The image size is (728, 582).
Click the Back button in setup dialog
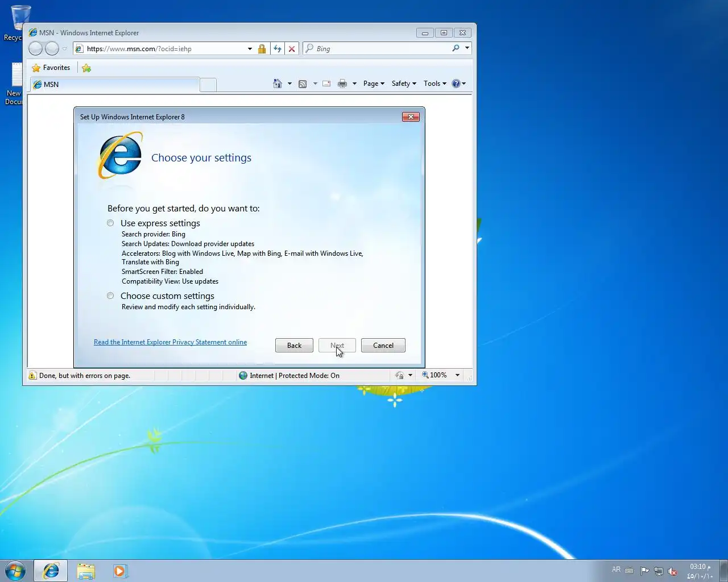[x=294, y=346]
